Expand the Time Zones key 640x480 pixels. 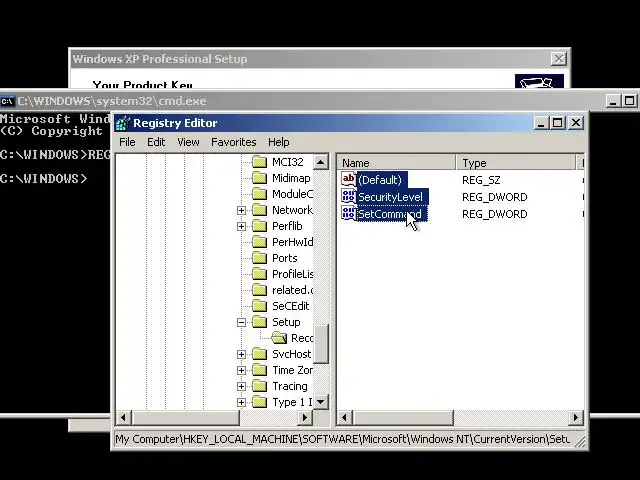pos(241,370)
